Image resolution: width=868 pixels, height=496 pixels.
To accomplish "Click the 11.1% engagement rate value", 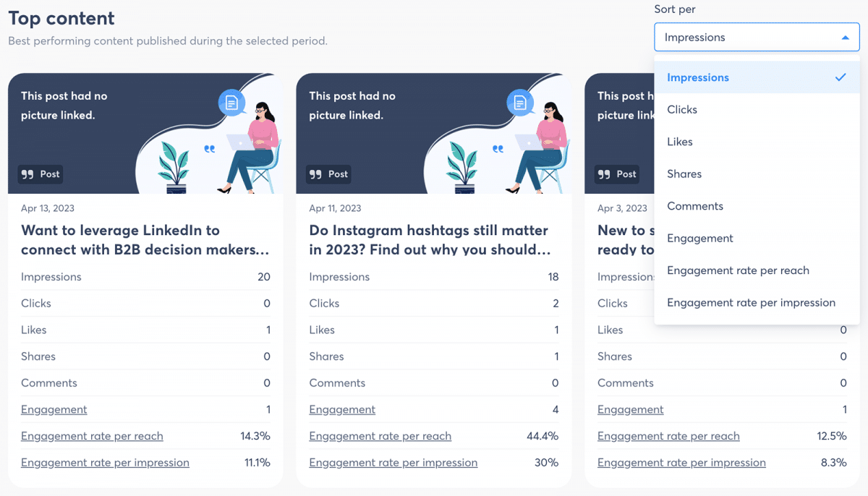I will coord(257,463).
